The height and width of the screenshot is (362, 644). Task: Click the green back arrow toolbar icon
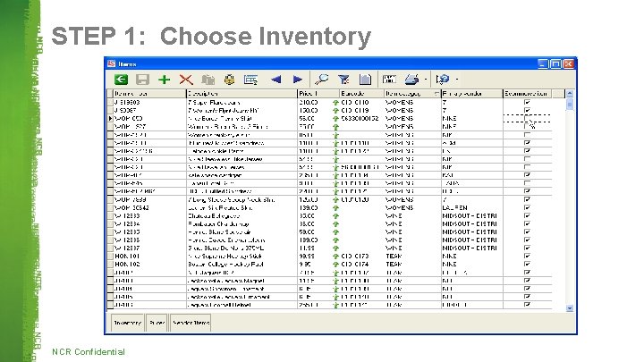(121, 80)
